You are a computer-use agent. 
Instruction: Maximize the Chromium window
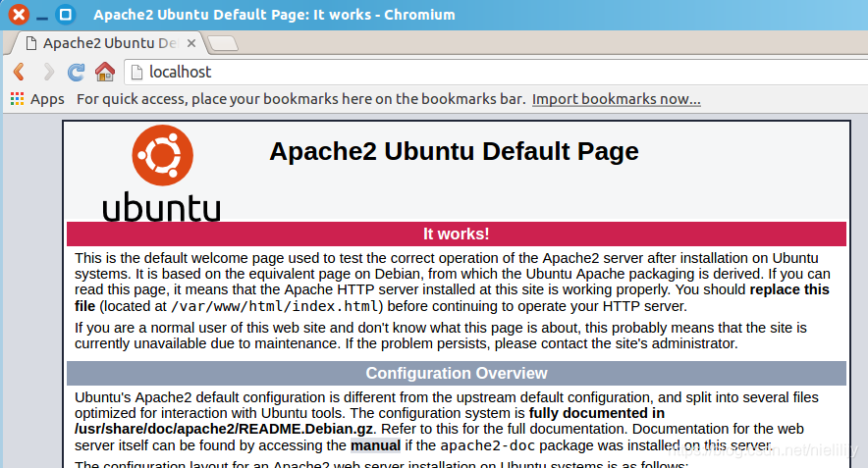(66, 15)
